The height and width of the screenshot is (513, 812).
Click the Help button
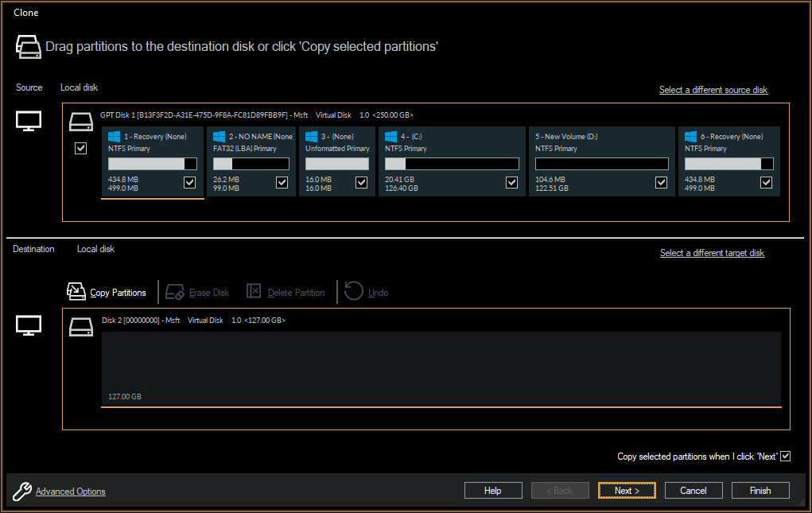(x=493, y=490)
